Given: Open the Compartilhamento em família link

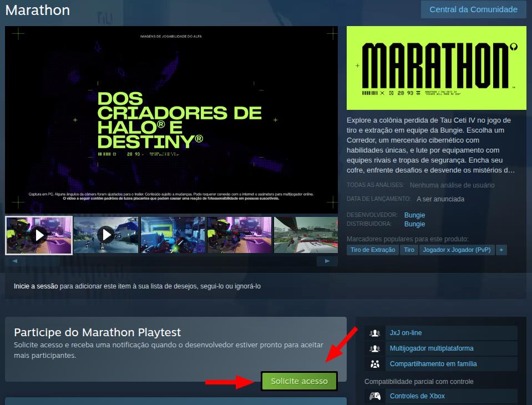Looking at the screenshot, I should [x=433, y=364].
